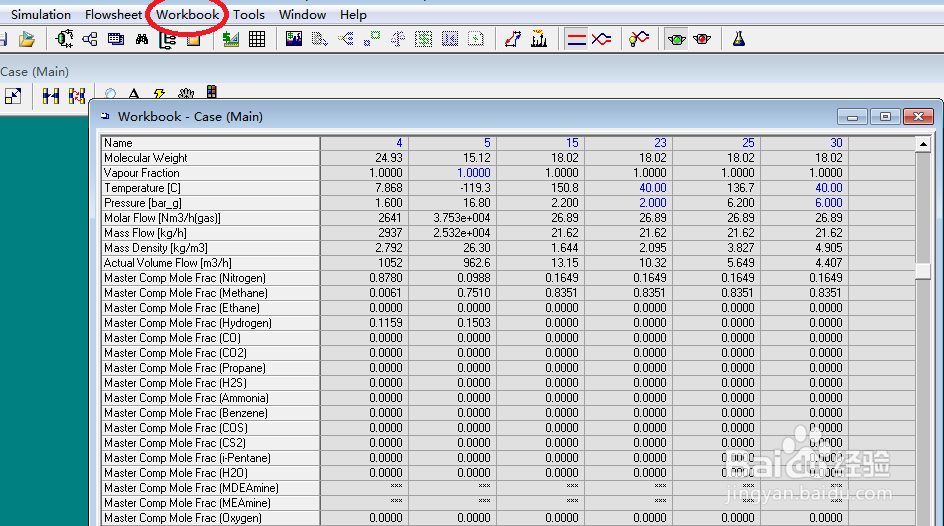Viewport: 944px width, 526px height.
Task: Click the flare stack chart icon
Action: coord(539,40)
